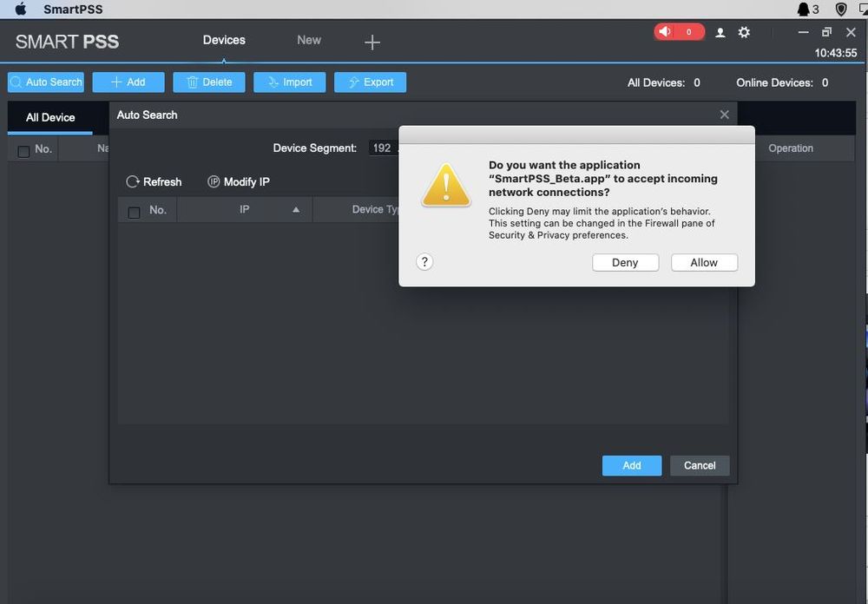
Task: Click the No. column header in Auto Search
Action: point(158,210)
